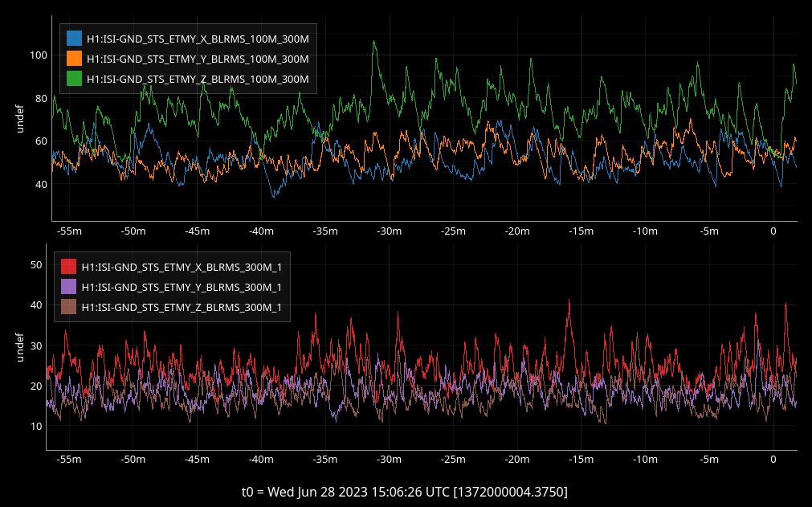Click the brown ETMY_Z_BLRMS_300M_1 legend swatch
Image resolution: width=812 pixels, height=507 pixels.
coord(69,307)
